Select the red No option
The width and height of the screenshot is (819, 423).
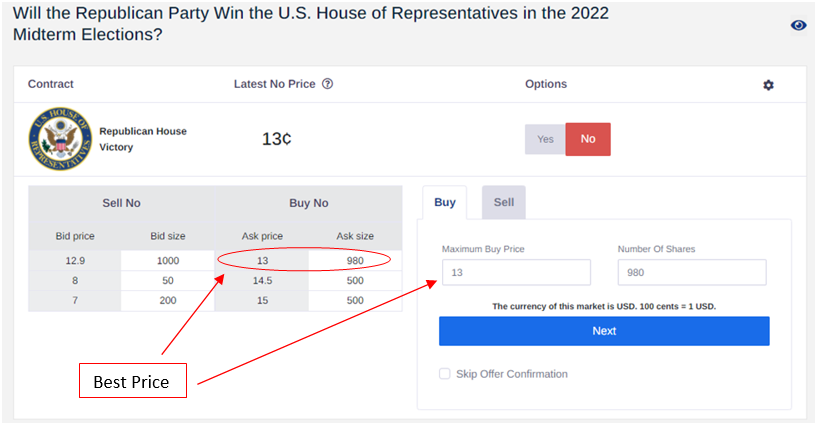588,139
